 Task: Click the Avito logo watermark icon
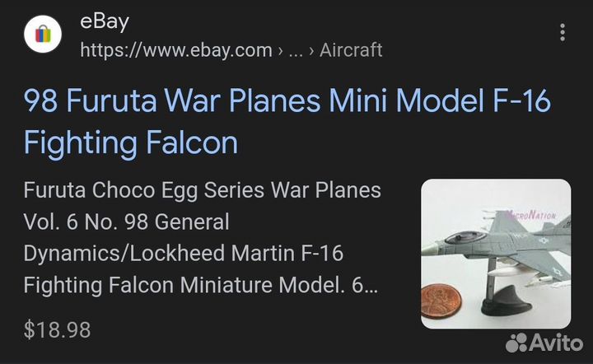tap(519, 342)
